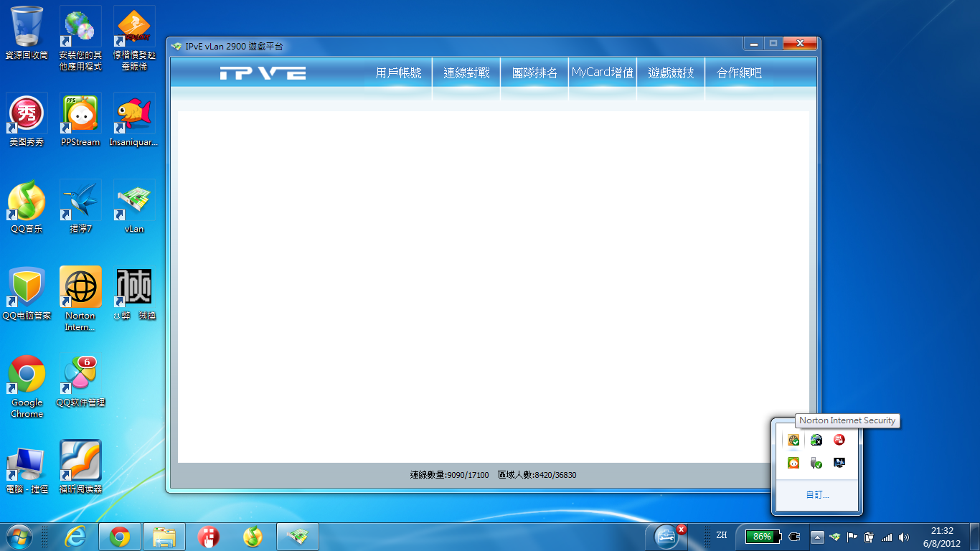Click the vLan window button on the taskbar

point(298,537)
